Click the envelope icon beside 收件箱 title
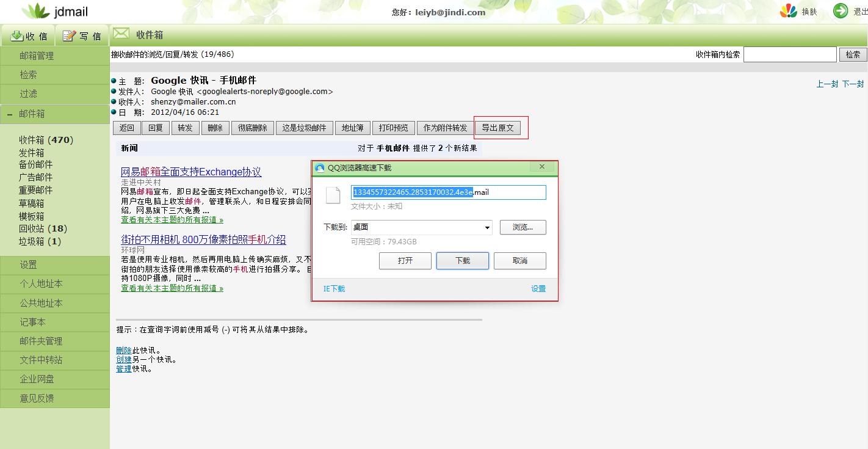Viewport: 868px width, 449px height. pos(121,34)
